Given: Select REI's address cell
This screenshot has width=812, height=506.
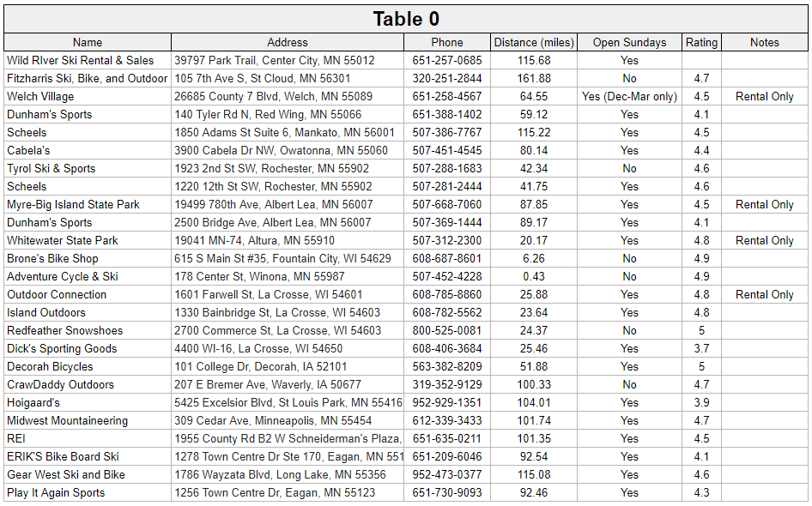Looking at the screenshot, I should pos(288,438).
